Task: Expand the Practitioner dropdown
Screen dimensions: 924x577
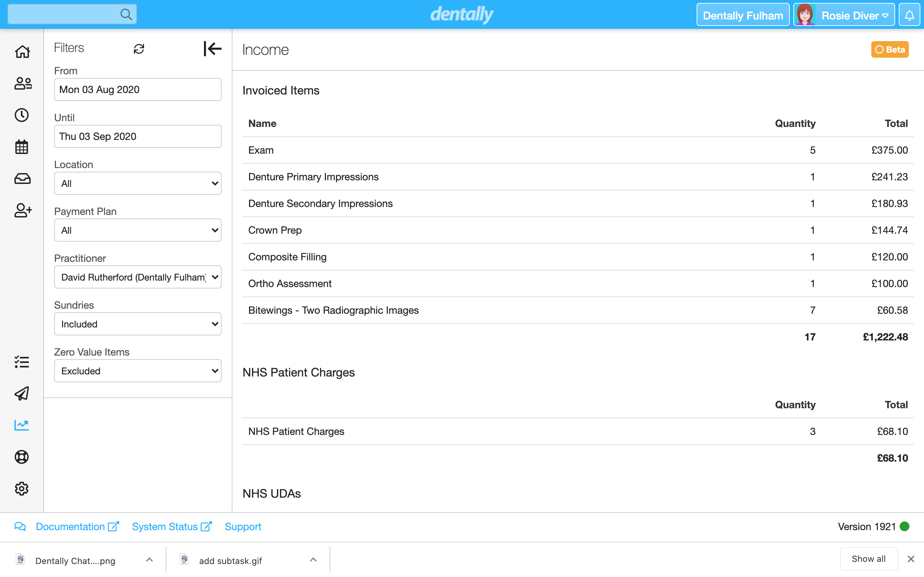Action: (138, 277)
